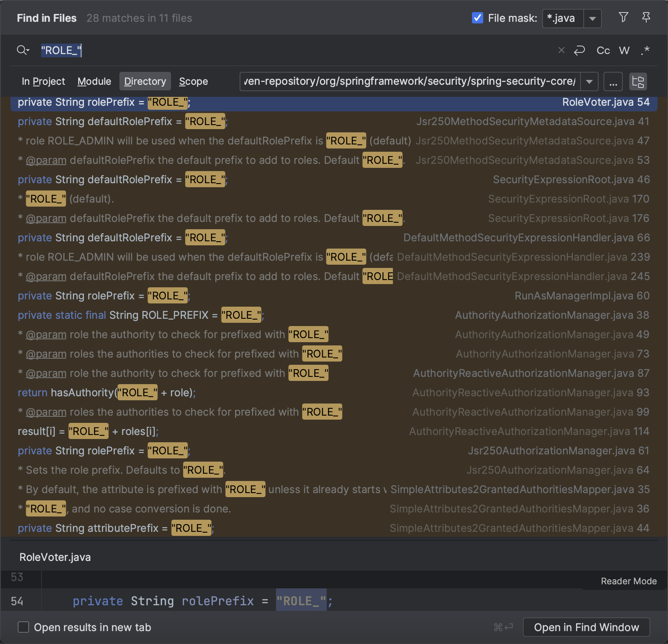
Task: Select the RoleVoter.java line 54 result
Action: (334, 102)
